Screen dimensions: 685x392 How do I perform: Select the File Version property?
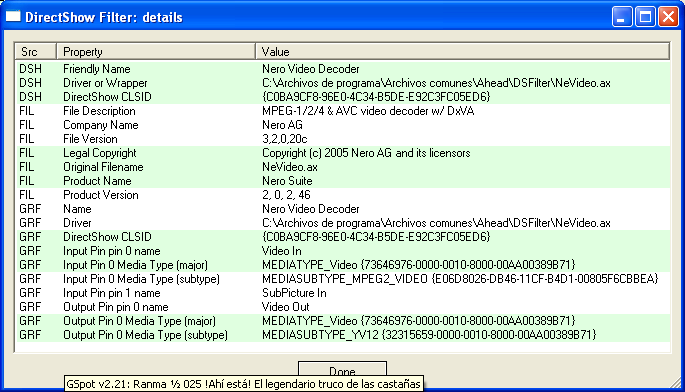pos(90,139)
